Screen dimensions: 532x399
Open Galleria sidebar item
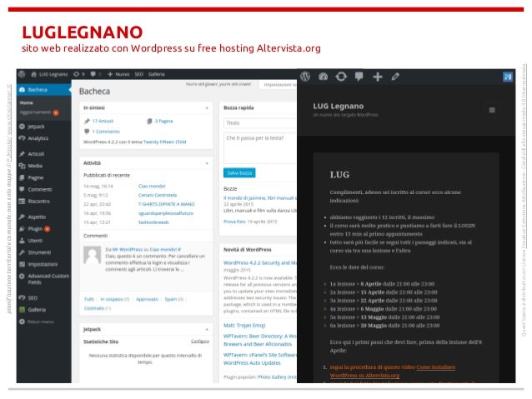37,310
